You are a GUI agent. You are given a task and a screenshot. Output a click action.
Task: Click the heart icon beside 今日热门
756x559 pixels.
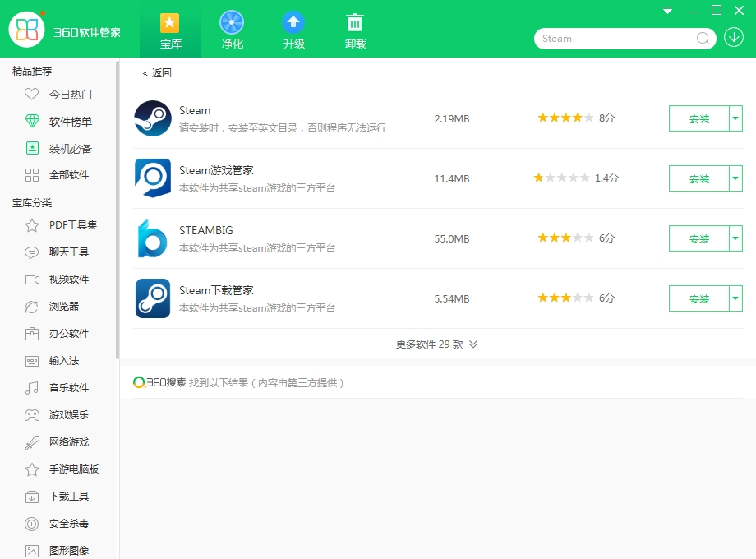(32, 94)
